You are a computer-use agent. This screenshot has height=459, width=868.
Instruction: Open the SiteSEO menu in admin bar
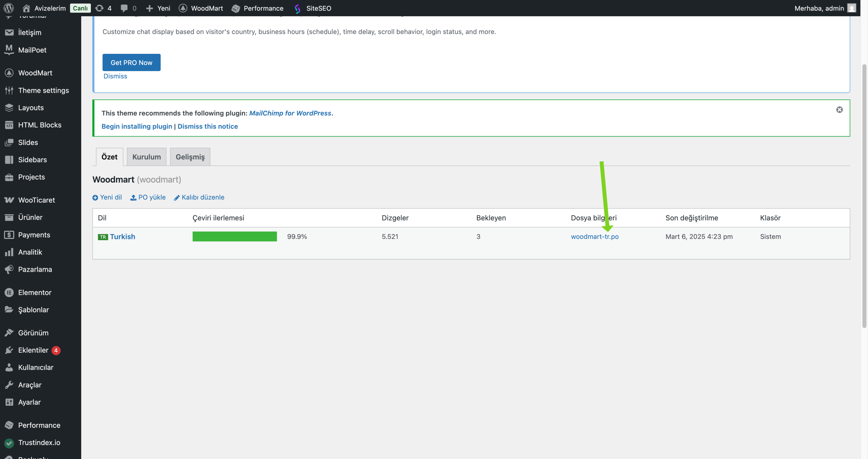click(x=313, y=8)
